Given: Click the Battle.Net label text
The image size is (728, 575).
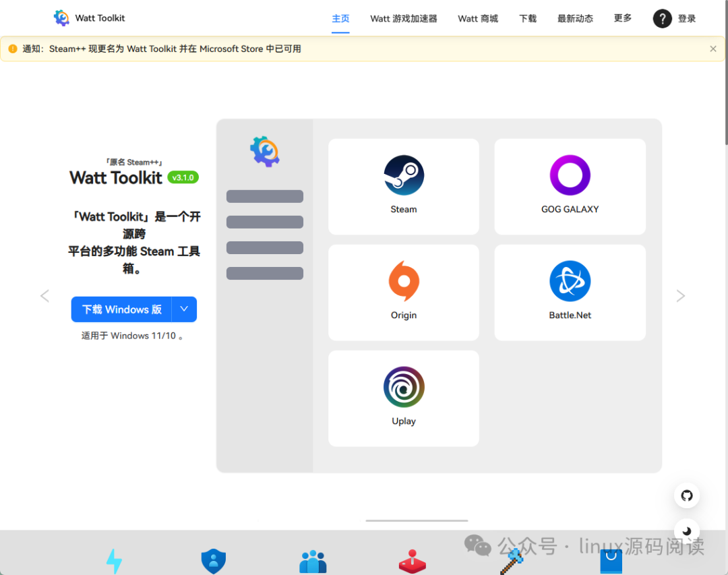Looking at the screenshot, I should tap(570, 315).
